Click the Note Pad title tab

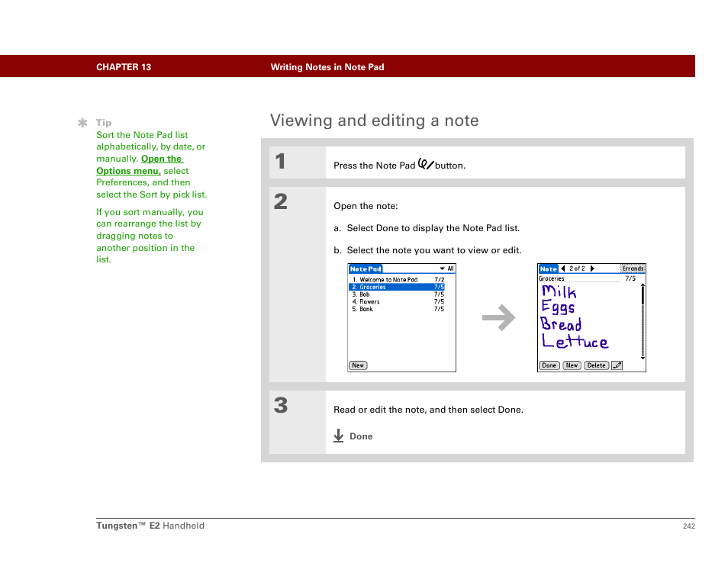366,269
